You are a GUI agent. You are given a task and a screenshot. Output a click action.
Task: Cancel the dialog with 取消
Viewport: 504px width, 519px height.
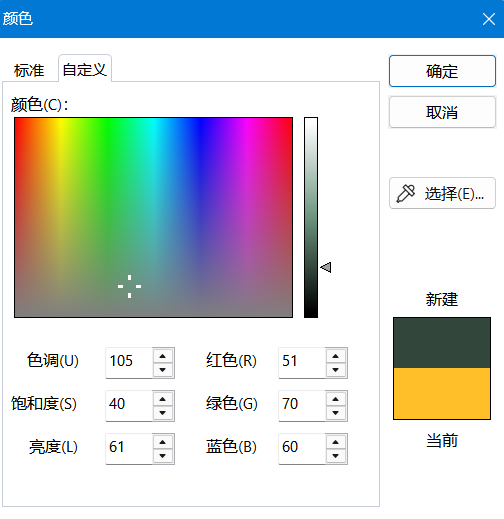tap(442, 112)
